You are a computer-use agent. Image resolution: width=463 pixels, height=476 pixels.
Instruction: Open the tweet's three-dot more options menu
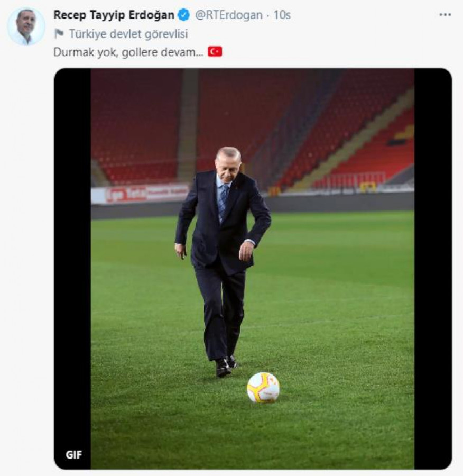coord(445,15)
